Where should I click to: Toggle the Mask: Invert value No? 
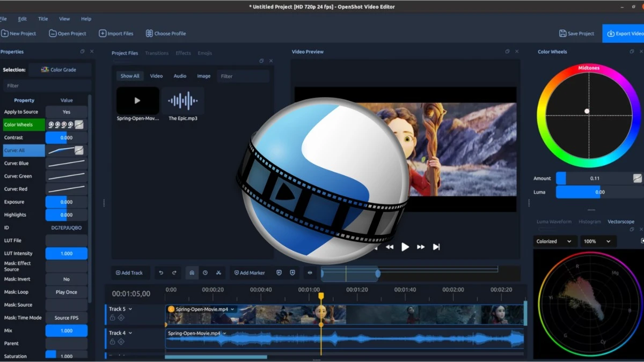pyautogui.click(x=67, y=279)
